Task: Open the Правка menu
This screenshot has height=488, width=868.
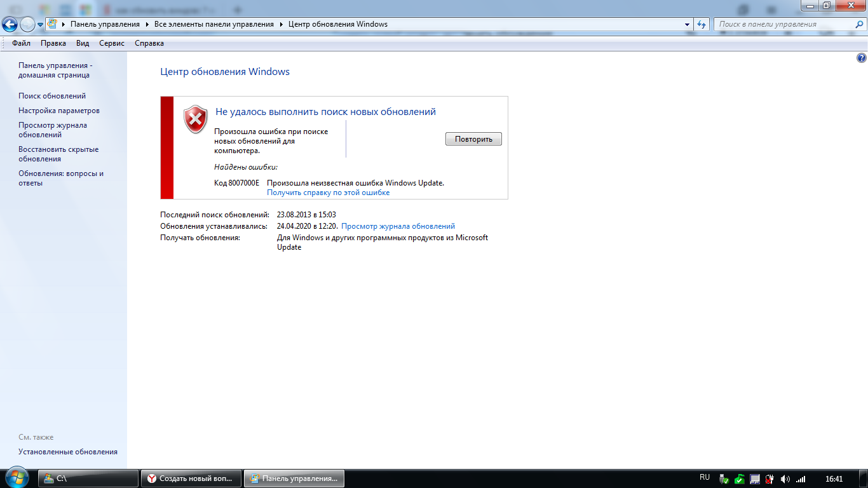Action: tap(53, 43)
